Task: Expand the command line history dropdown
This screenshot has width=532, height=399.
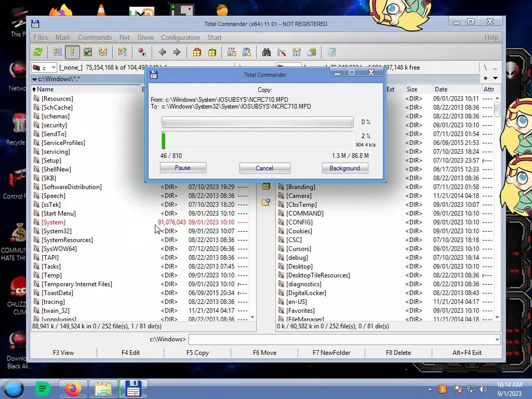Action: point(497,339)
